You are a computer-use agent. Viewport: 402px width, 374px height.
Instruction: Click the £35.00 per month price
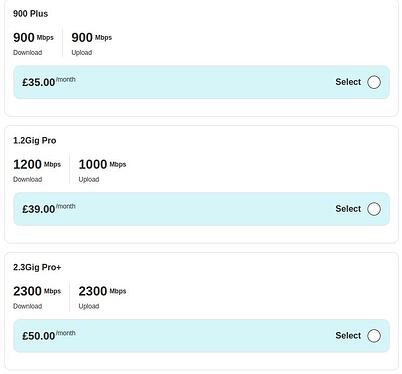tap(49, 82)
